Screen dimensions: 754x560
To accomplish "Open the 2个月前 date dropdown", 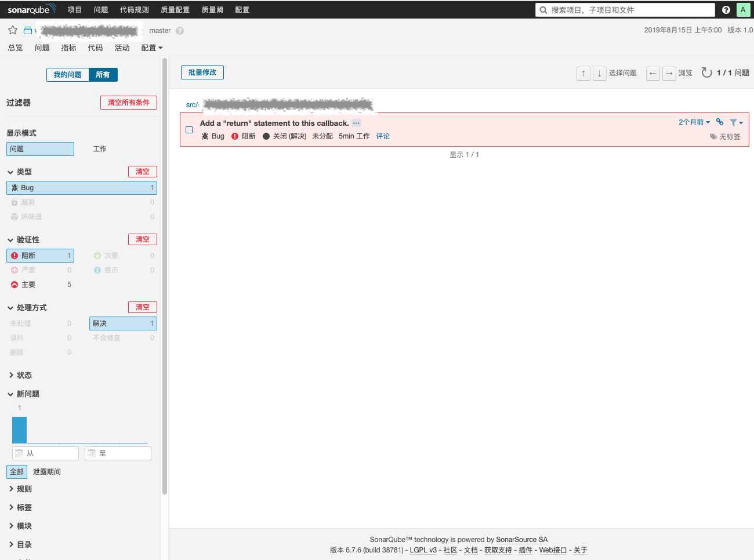I will coord(694,122).
